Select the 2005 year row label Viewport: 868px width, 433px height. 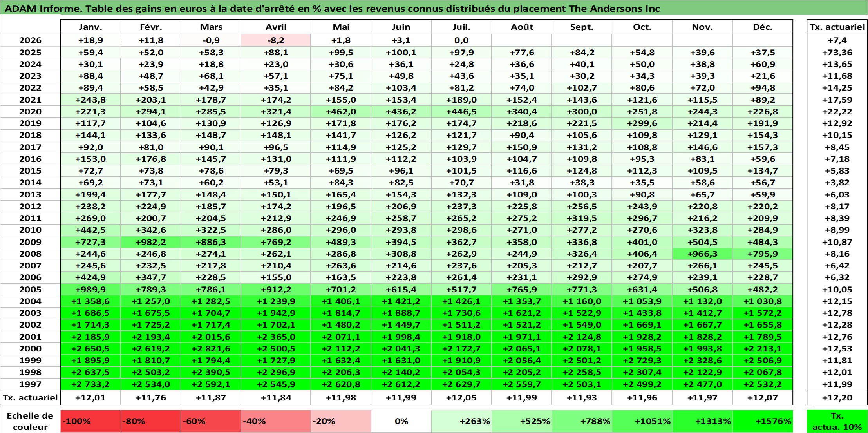click(x=30, y=290)
